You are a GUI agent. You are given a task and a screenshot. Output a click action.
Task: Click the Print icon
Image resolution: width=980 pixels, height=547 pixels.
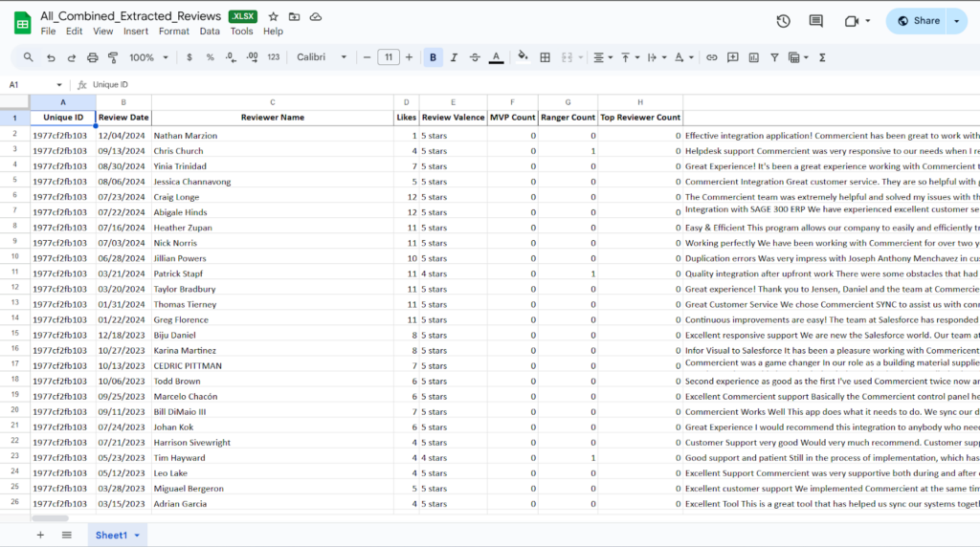[x=93, y=57]
